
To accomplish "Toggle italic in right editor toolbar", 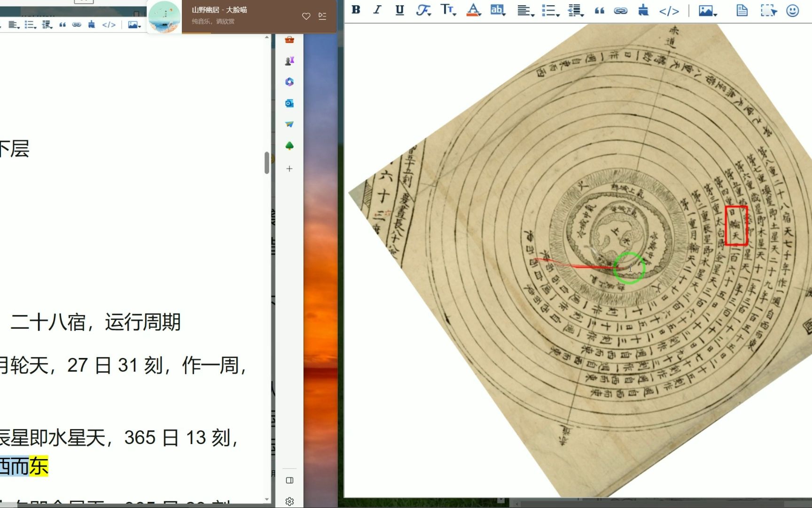I will coord(377,10).
